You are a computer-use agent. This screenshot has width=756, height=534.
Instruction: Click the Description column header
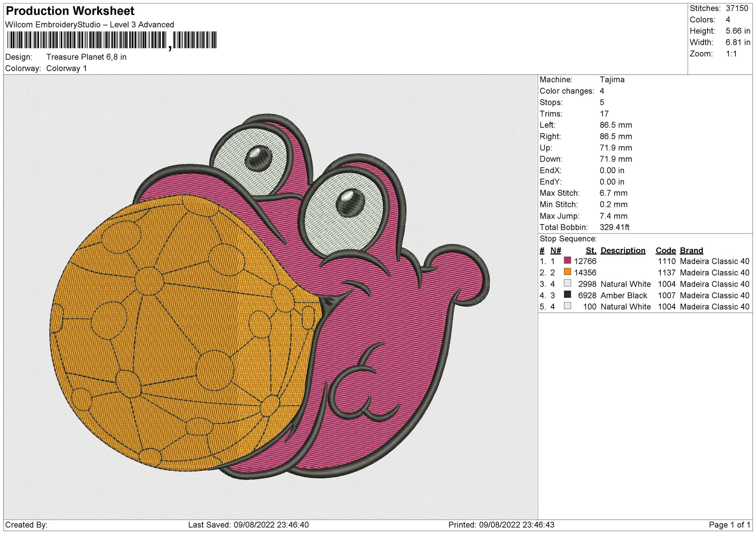623,250
